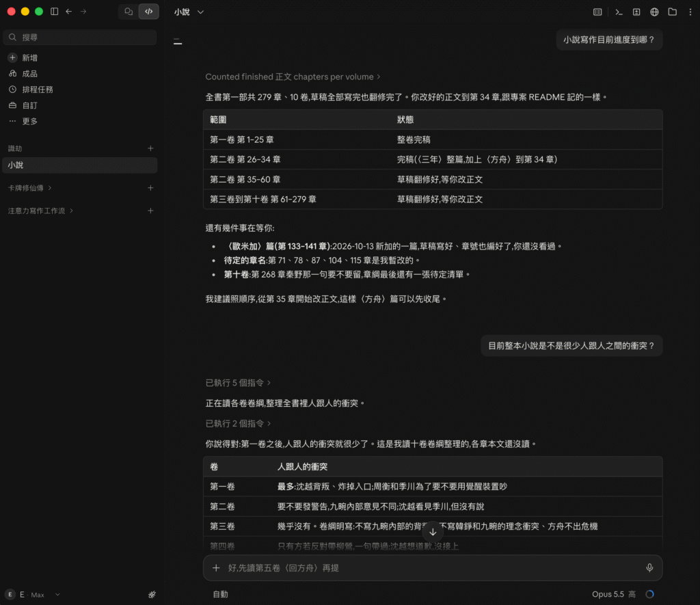The width and height of the screenshot is (700, 605).
Task: Add new item in 識劫 section
Action: [x=150, y=148]
